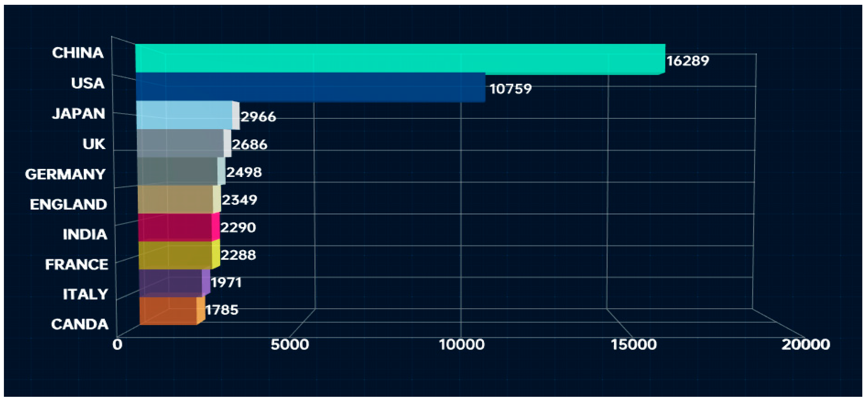Click the 0 axis origin label

click(x=117, y=345)
